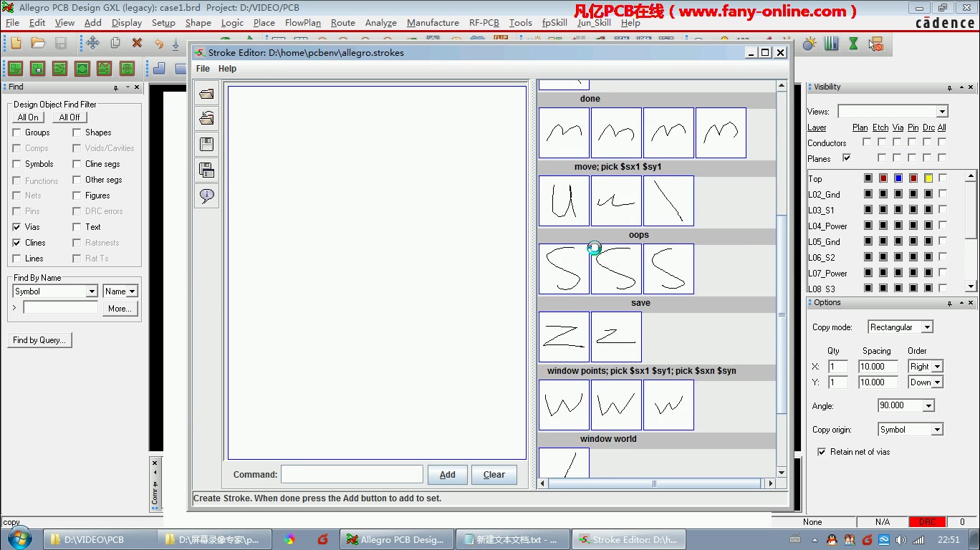Click the blue L-shaped shape icon in toolbar
Viewport: 980px width, 550px height.
tap(159, 69)
